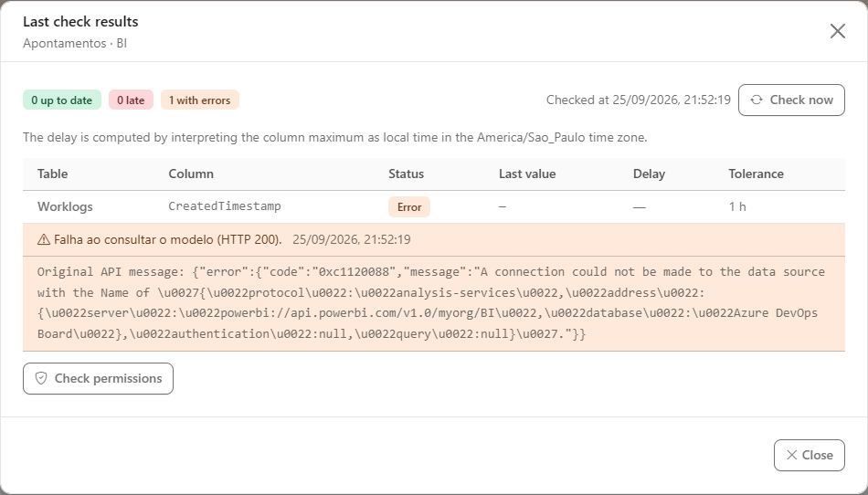Click the 'Last check results' title
The width and height of the screenshot is (868, 495).
(80, 22)
